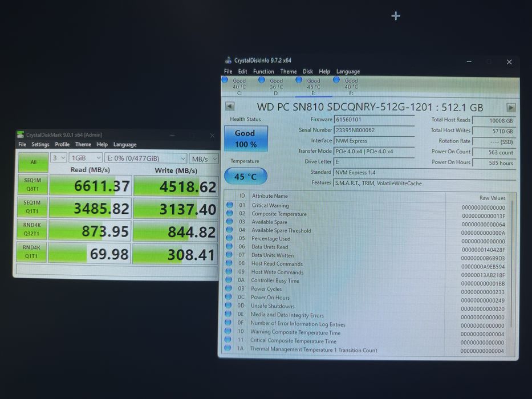
Task: Click the Firmware field 61560101
Action: 374,120
